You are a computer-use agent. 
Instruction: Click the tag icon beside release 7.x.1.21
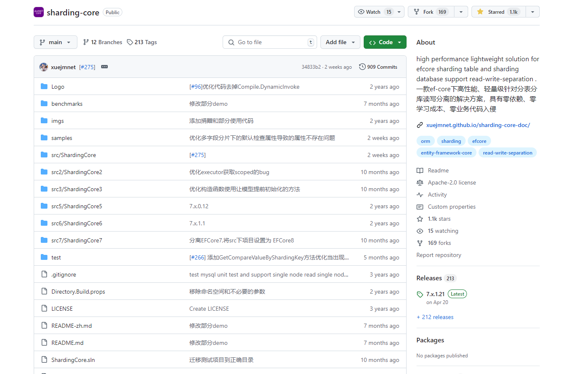420,294
